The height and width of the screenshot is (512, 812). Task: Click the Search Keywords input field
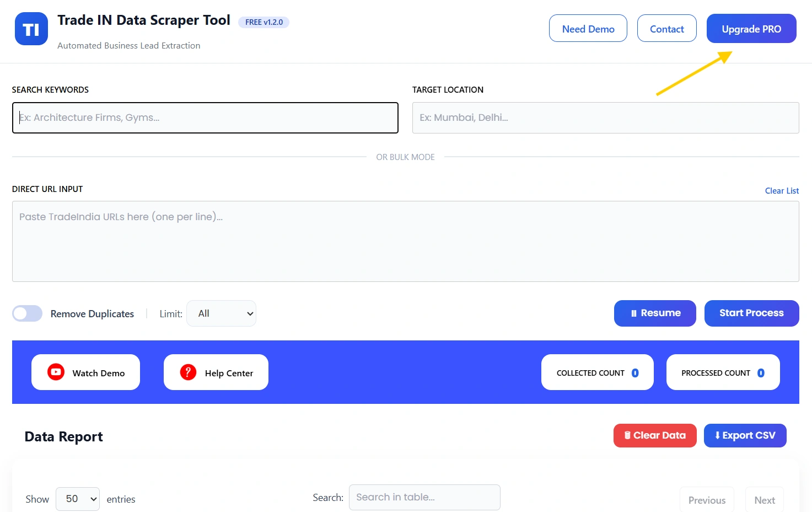(x=205, y=118)
